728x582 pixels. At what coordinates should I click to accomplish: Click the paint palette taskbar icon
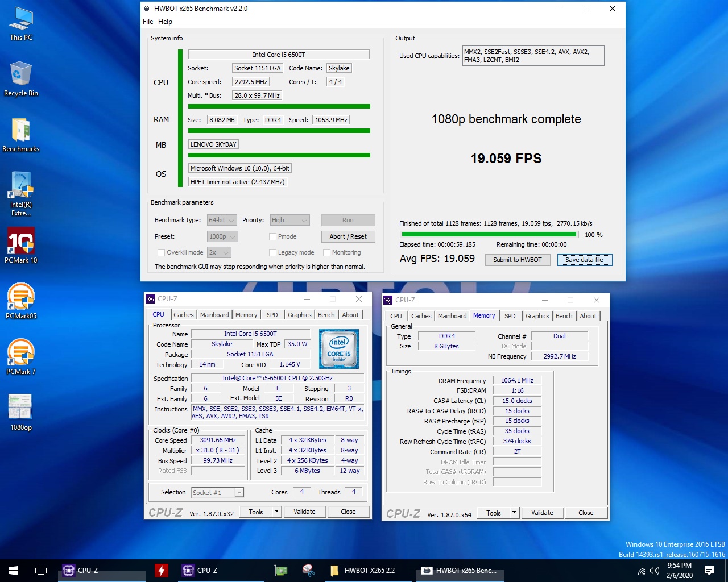309,571
